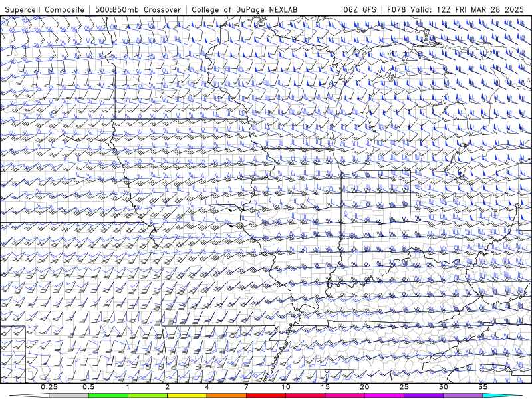The height and width of the screenshot is (399, 532).
Task: Click the light purple 30–35 legend segment
Action: pyautogui.click(x=463, y=396)
